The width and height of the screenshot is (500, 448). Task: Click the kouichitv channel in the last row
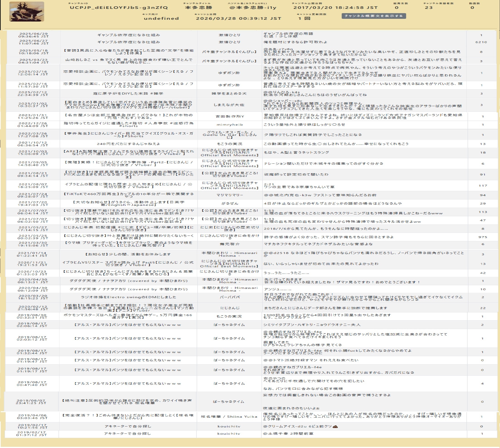(229, 434)
